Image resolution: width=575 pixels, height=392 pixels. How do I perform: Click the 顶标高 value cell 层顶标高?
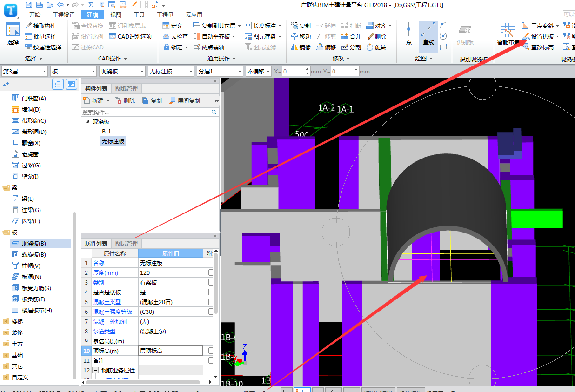click(171, 351)
